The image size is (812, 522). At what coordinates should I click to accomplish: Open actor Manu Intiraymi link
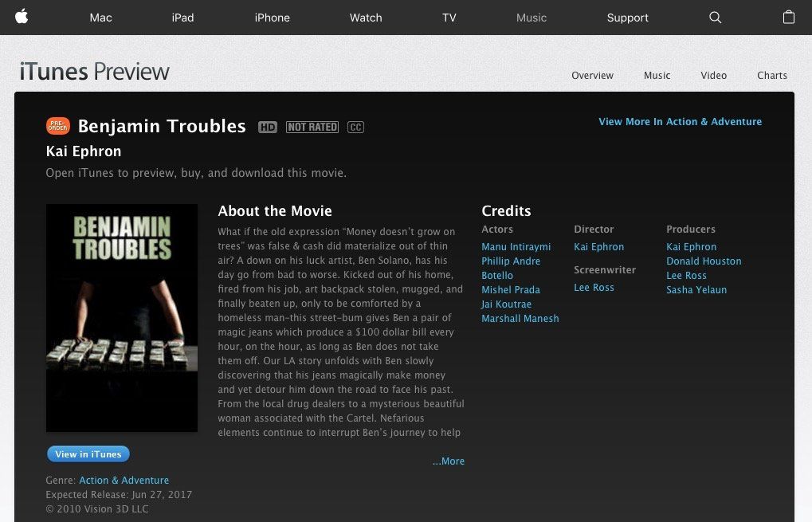click(516, 247)
